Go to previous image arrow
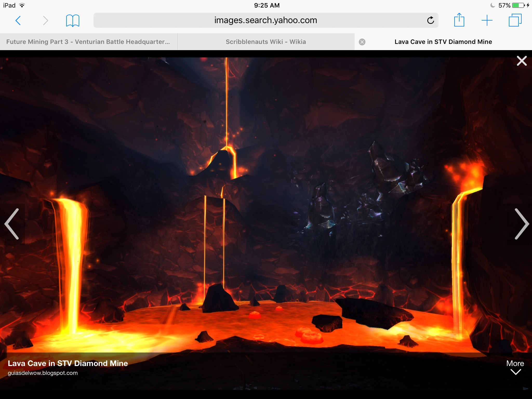 click(12, 224)
